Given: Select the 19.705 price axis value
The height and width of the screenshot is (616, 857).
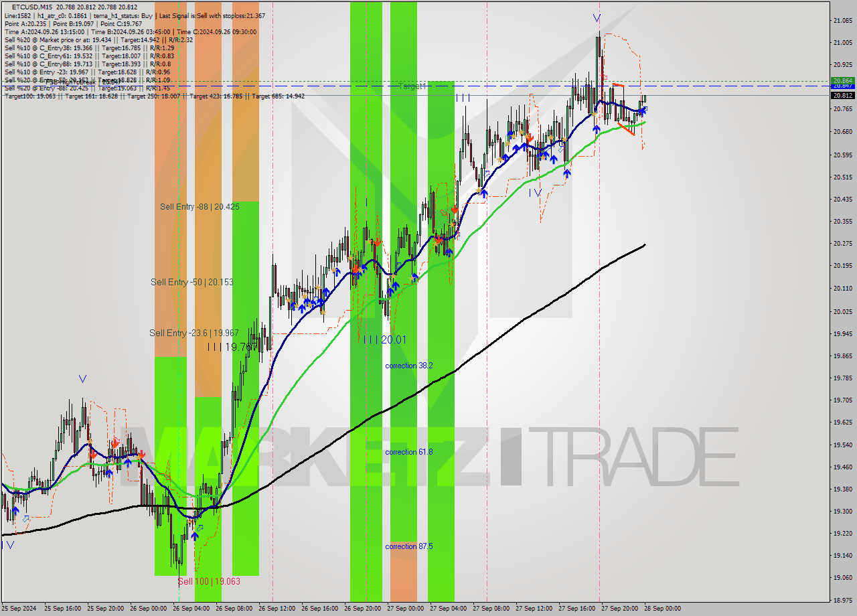Looking at the screenshot, I should click(842, 400).
